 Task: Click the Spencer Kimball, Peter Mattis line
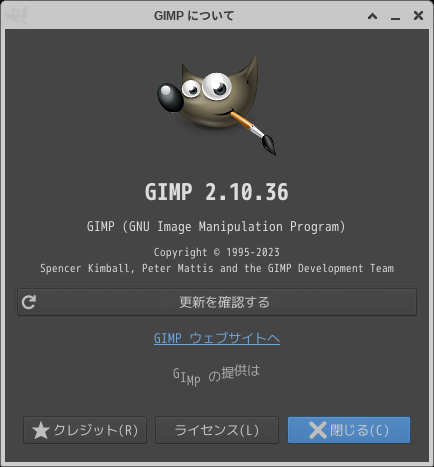[217, 268]
